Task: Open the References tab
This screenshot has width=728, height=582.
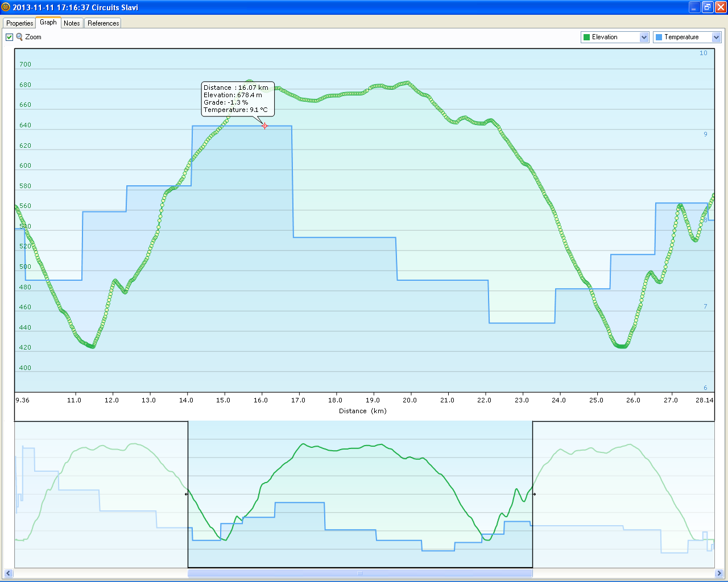Action: coord(103,23)
